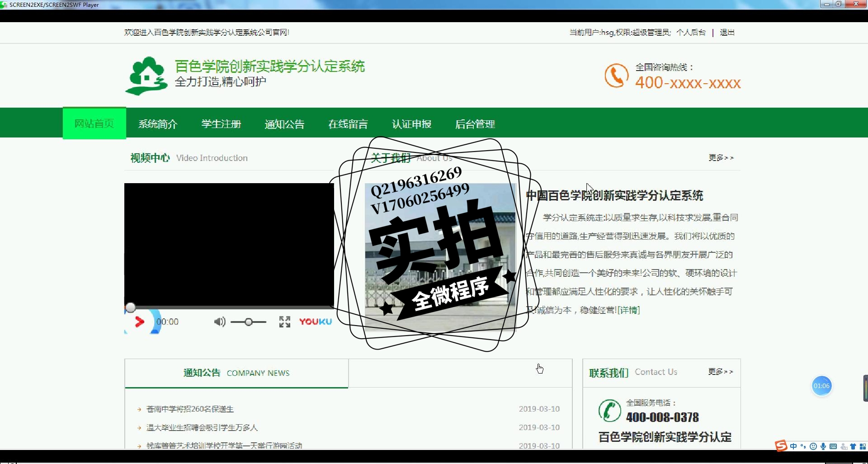This screenshot has width=868, height=464.
Task: Toggle the punctuation mode icon in IME bar
Action: [x=803, y=446]
